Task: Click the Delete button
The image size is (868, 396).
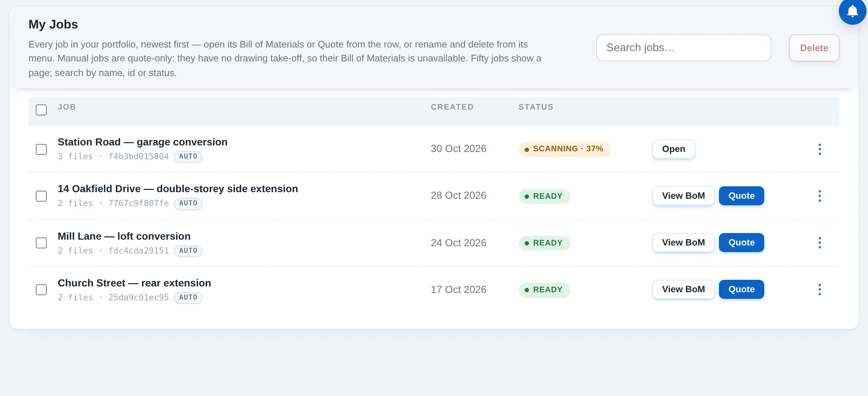Action: [x=814, y=48]
